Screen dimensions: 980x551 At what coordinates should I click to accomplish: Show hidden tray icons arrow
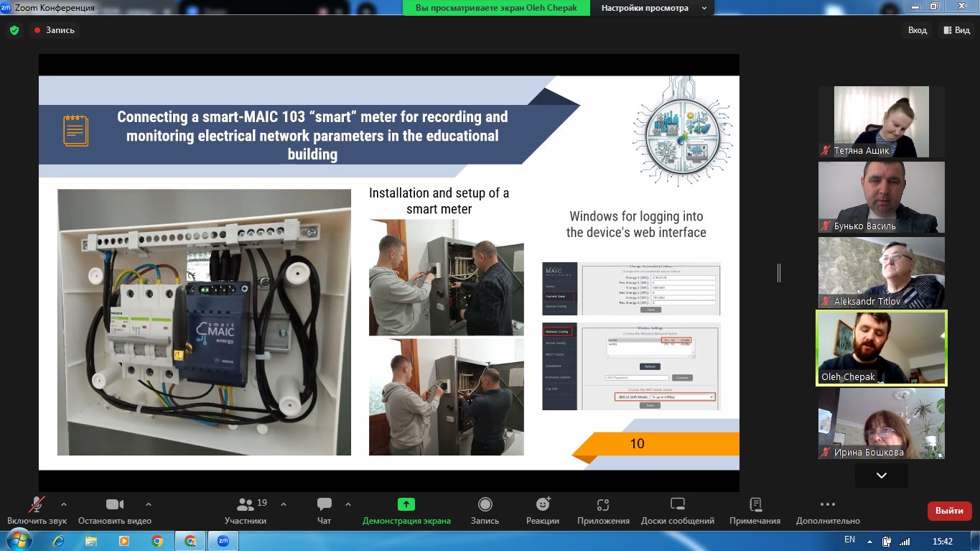870,542
